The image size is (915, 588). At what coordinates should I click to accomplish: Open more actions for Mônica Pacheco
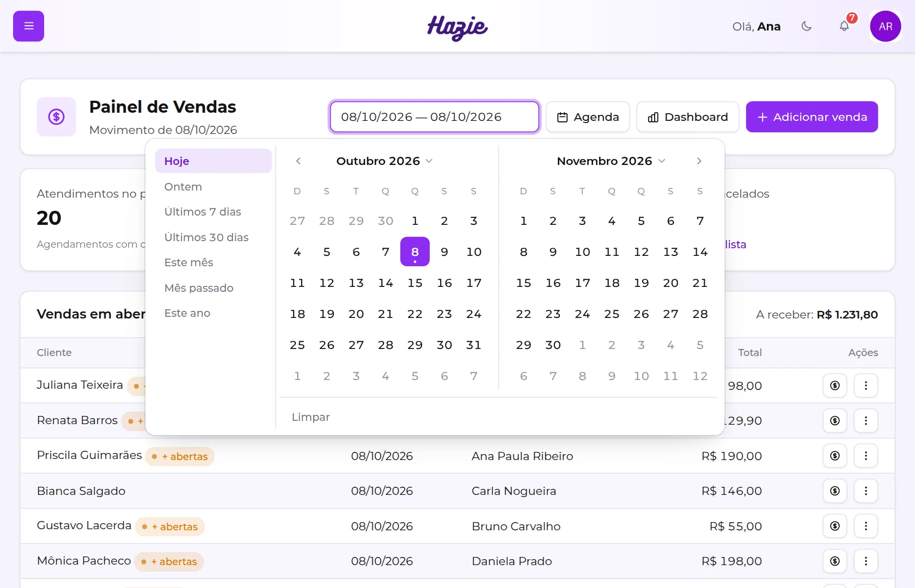[x=866, y=561]
